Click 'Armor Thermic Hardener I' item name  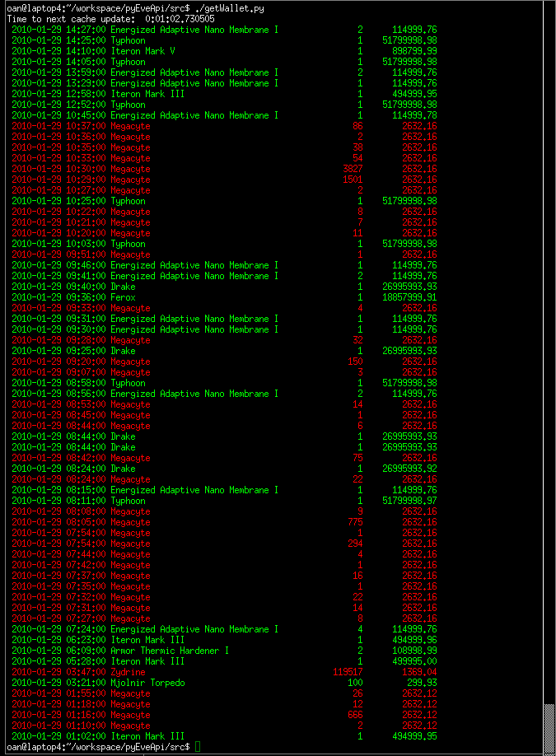tap(170, 651)
